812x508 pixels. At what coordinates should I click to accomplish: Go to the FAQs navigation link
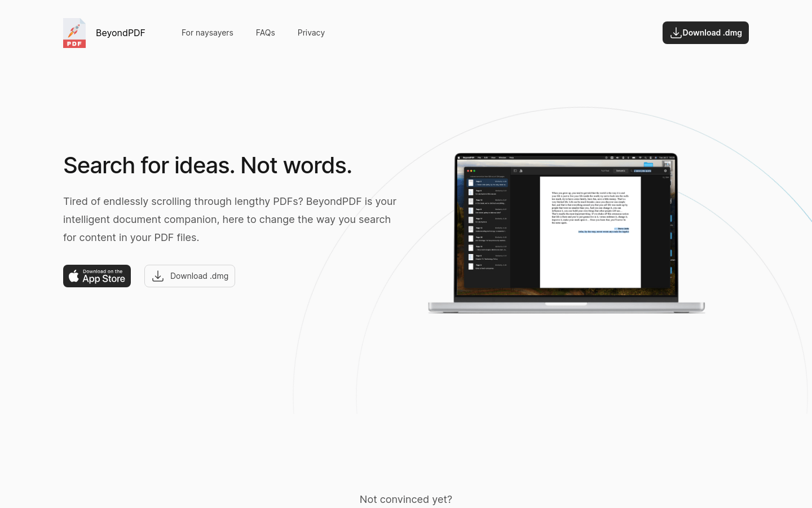point(266,33)
